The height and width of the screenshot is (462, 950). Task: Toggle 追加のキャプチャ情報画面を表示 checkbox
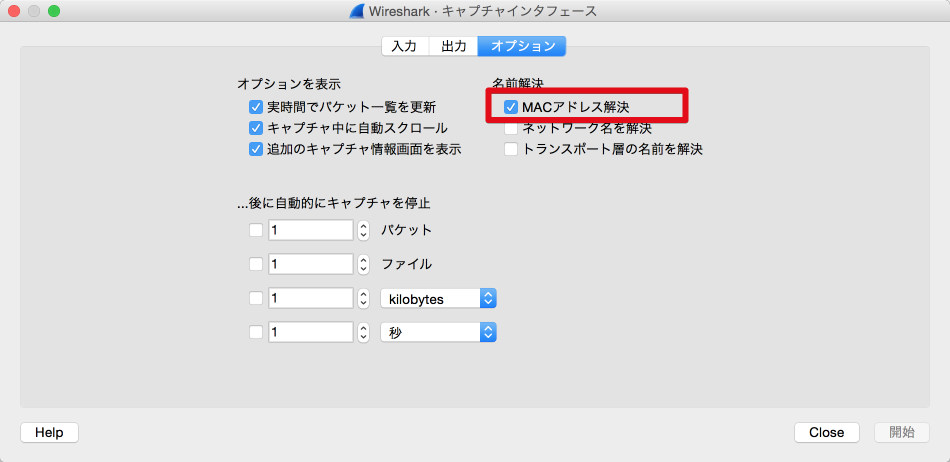coord(256,149)
